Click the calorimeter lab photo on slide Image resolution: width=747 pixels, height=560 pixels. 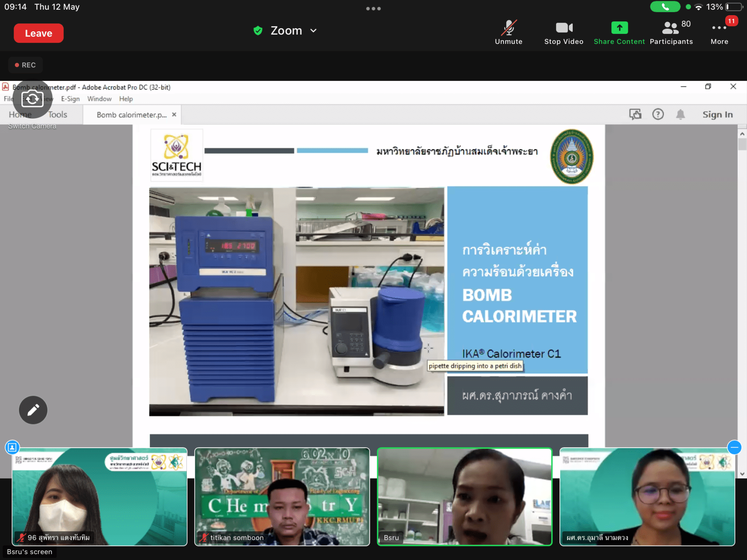tap(296, 301)
